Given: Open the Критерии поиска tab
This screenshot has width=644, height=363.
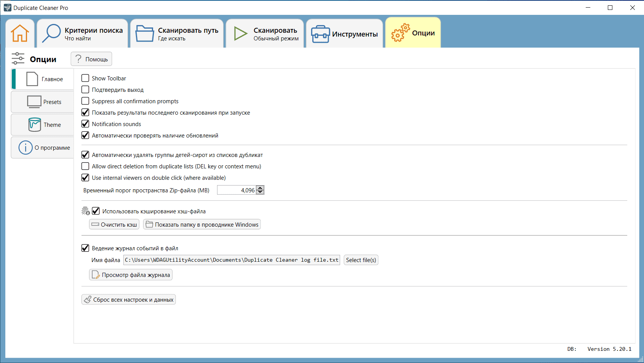Looking at the screenshot, I should tap(83, 33).
